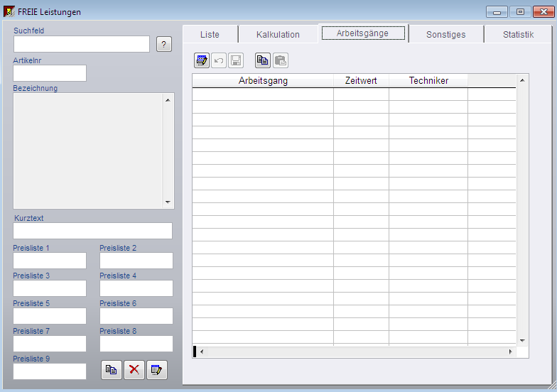557x392 pixels.
Task: Click the copy icon above the Arbeitsgang table
Action: point(263,60)
